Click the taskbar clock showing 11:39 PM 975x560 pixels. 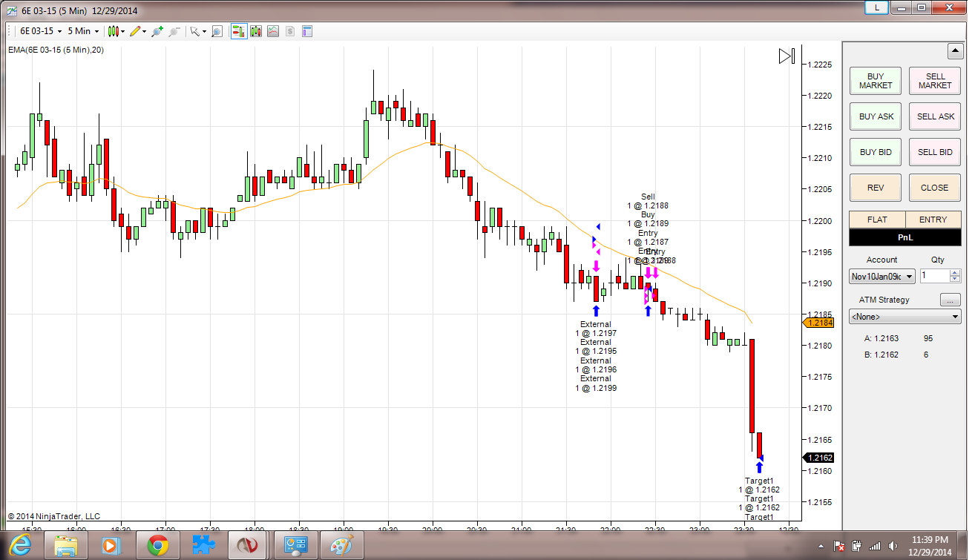point(930,546)
